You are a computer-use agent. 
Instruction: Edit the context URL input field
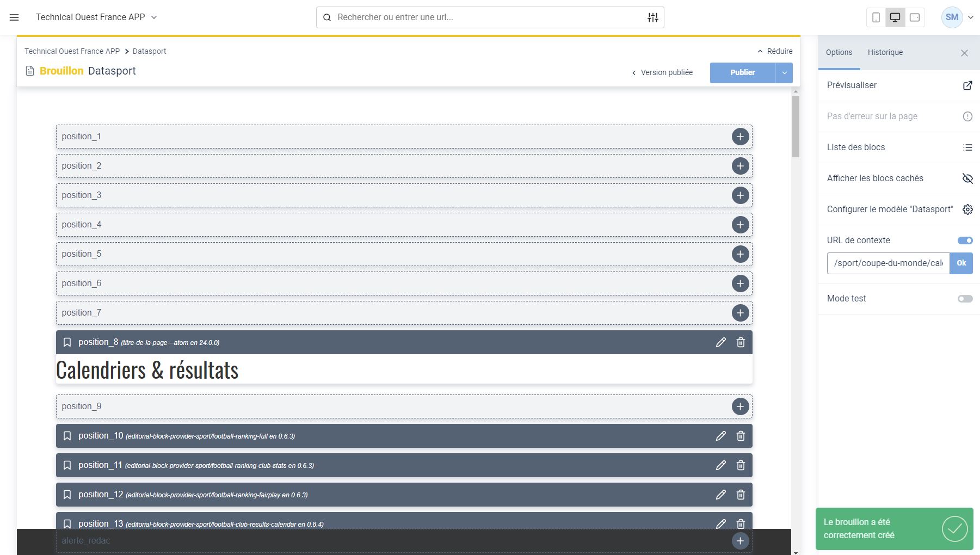click(x=888, y=263)
